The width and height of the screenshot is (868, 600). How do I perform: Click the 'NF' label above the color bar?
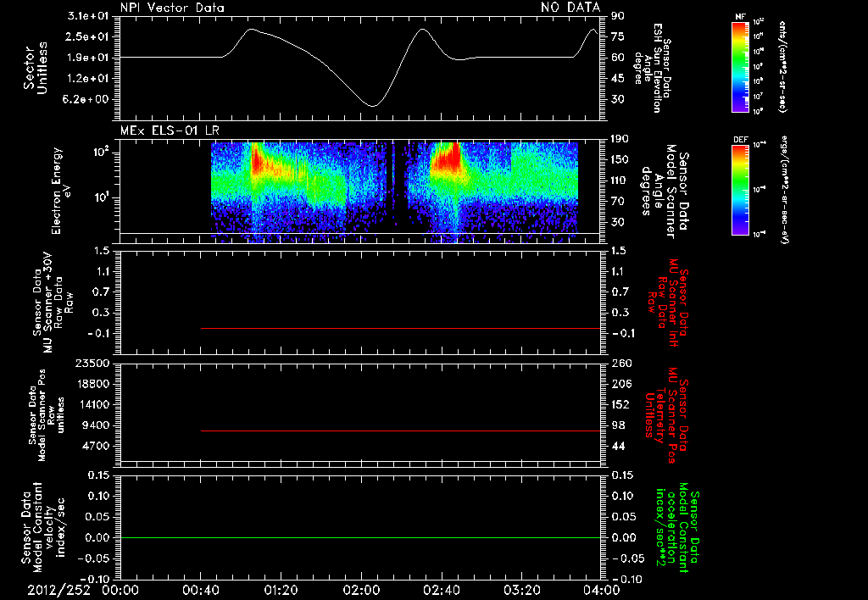tap(740, 17)
